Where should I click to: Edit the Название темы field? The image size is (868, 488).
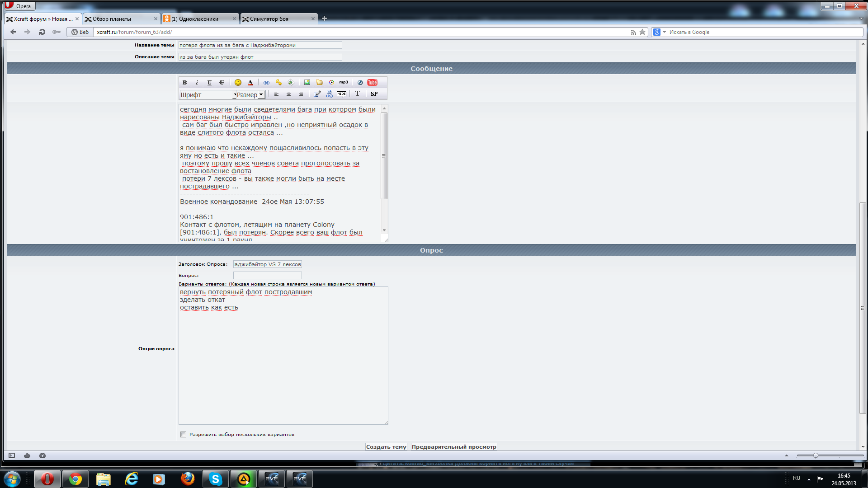click(x=260, y=45)
